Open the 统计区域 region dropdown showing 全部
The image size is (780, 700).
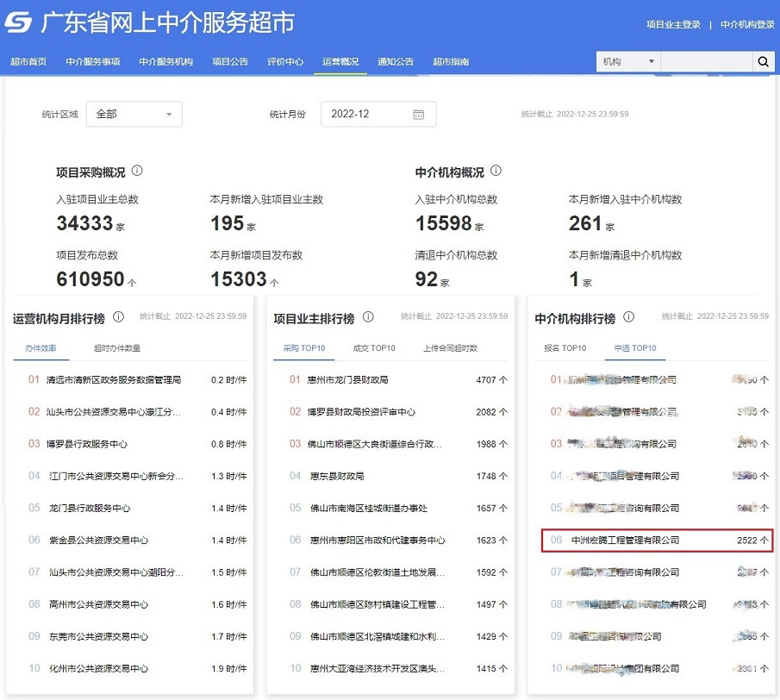(x=134, y=113)
